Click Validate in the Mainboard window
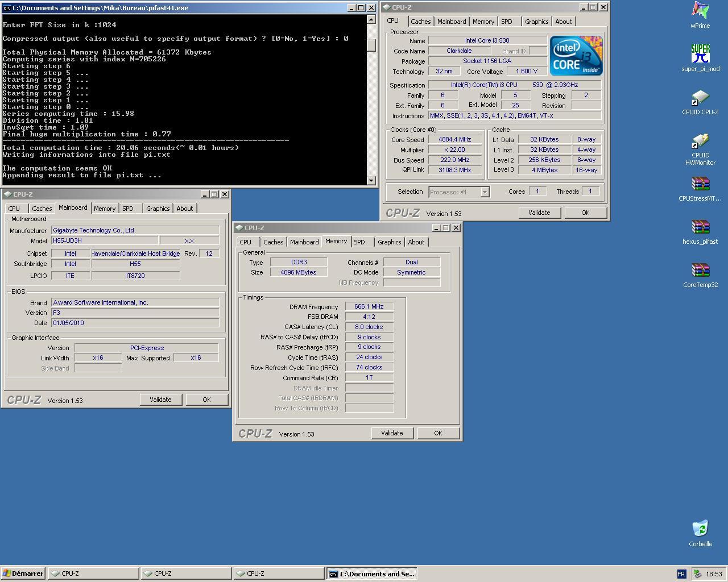The height and width of the screenshot is (582, 728). pyautogui.click(x=160, y=400)
